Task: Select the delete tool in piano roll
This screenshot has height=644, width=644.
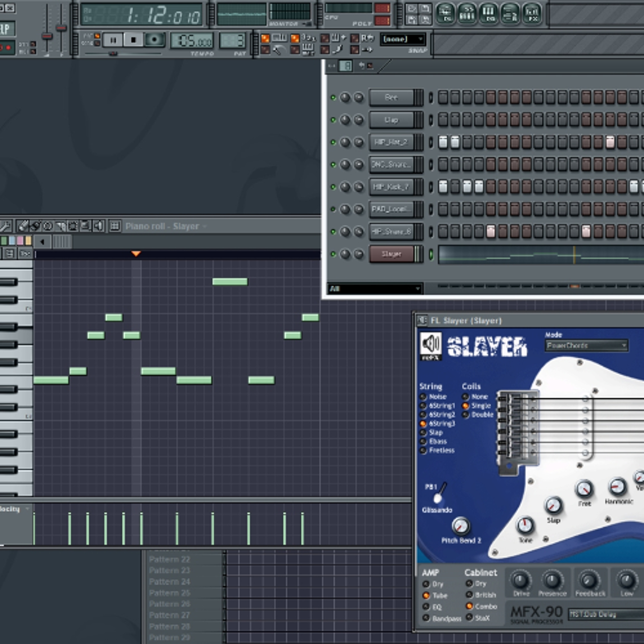Action: [48, 226]
